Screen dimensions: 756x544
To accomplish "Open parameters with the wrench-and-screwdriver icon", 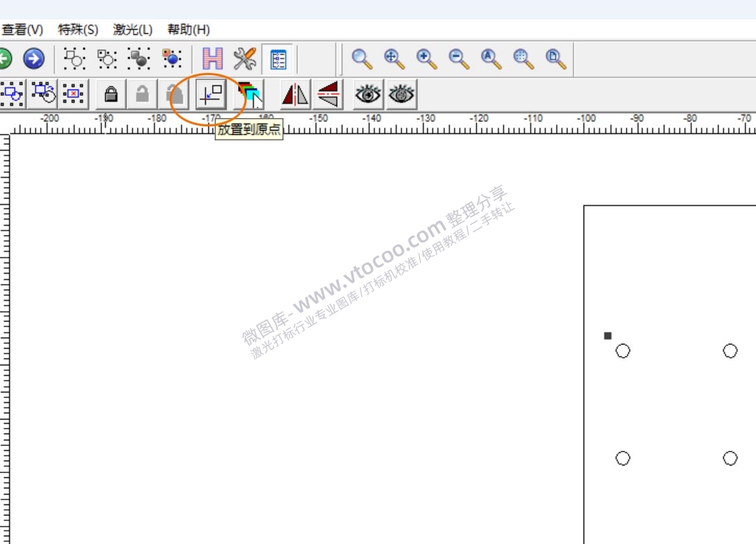I will point(245,59).
